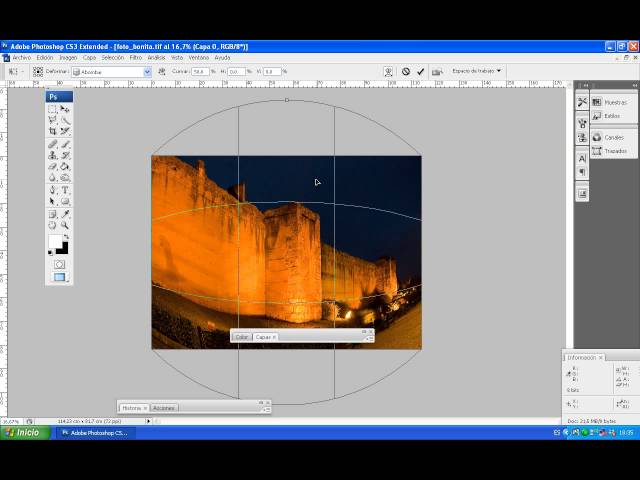The height and width of the screenshot is (480, 640).
Task: Open the Deformar warp style dropdown
Action: click(111, 72)
